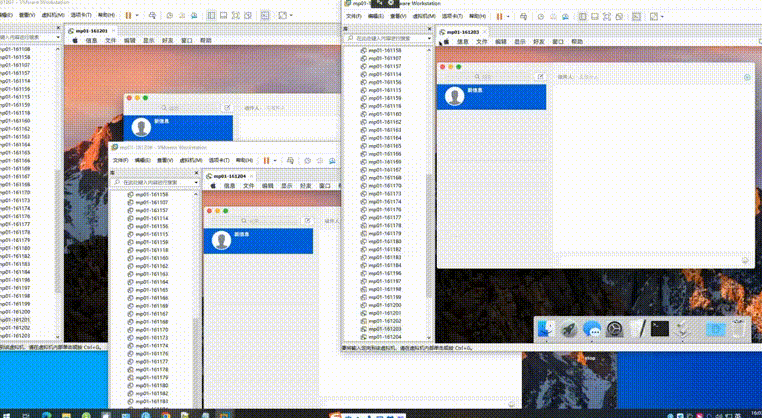Open stretch options dropdown in right VMware window

click(662, 17)
